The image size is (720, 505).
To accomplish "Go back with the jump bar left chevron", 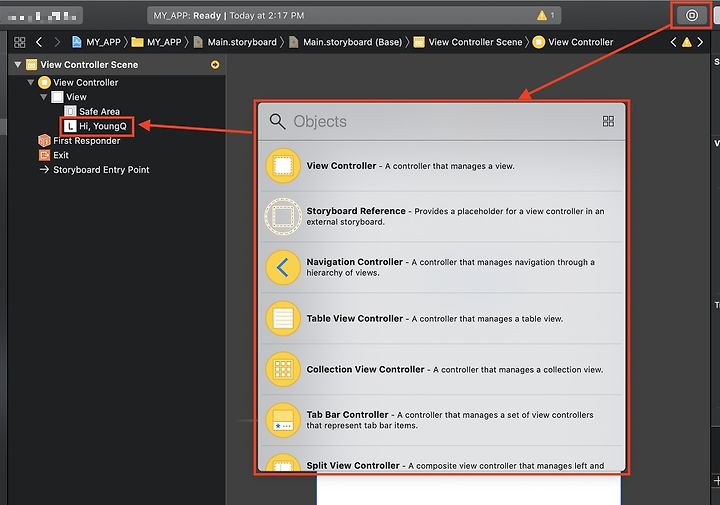I will click(39, 42).
